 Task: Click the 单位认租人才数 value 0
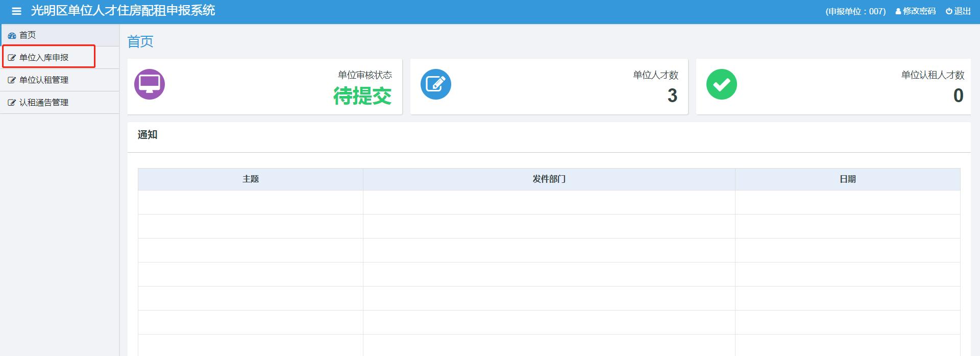pos(959,96)
